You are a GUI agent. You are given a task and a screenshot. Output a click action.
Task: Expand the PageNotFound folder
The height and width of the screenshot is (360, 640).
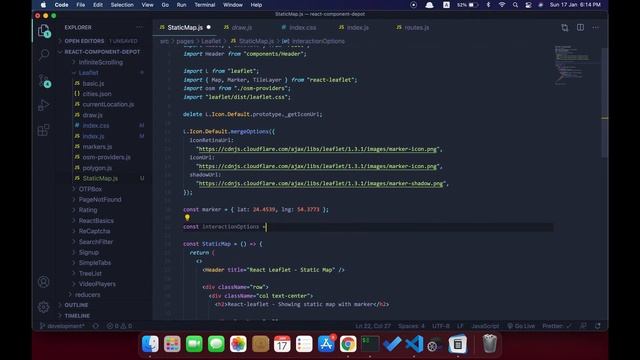[x=100, y=200]
